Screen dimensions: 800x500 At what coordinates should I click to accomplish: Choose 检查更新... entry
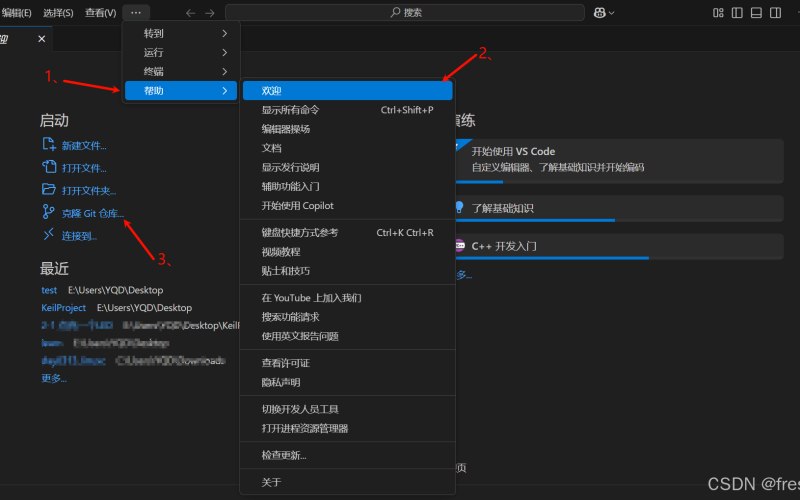tap(347, 456)
